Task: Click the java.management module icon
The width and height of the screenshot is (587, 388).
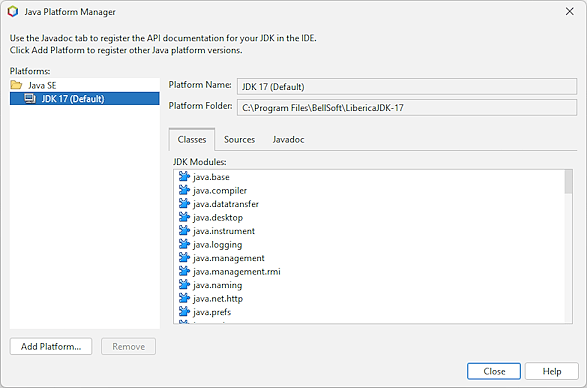Action: click(184, 258)
